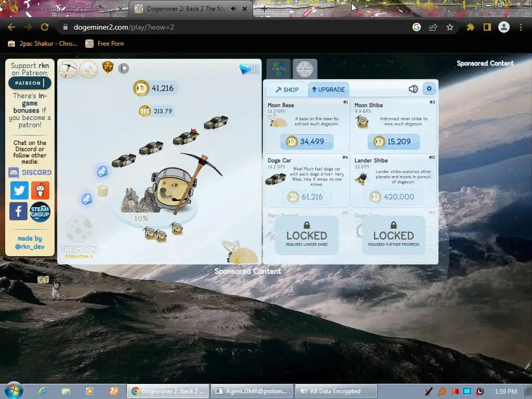Open the Shop tab
Viewport: 532px width, 399px height.
coord(286,89)
